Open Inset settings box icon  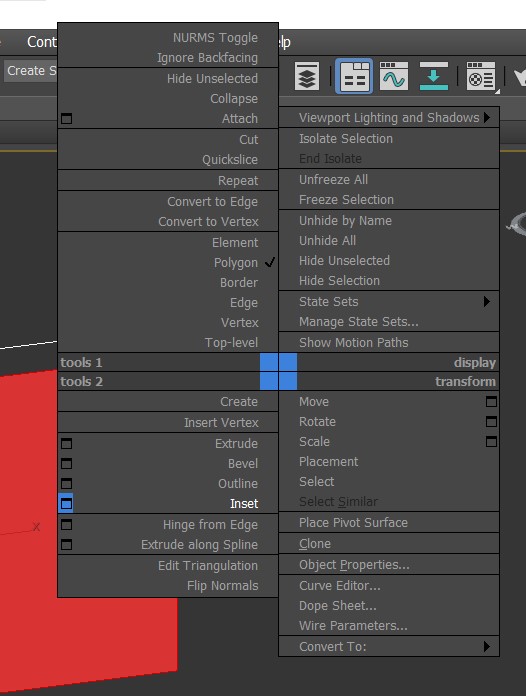click(x=66, y=504)
